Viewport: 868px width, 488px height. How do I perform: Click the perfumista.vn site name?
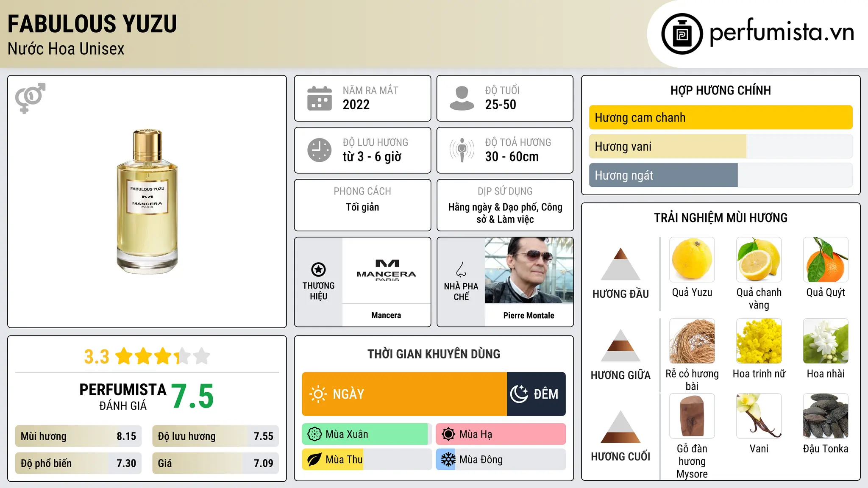click(782, 32)
